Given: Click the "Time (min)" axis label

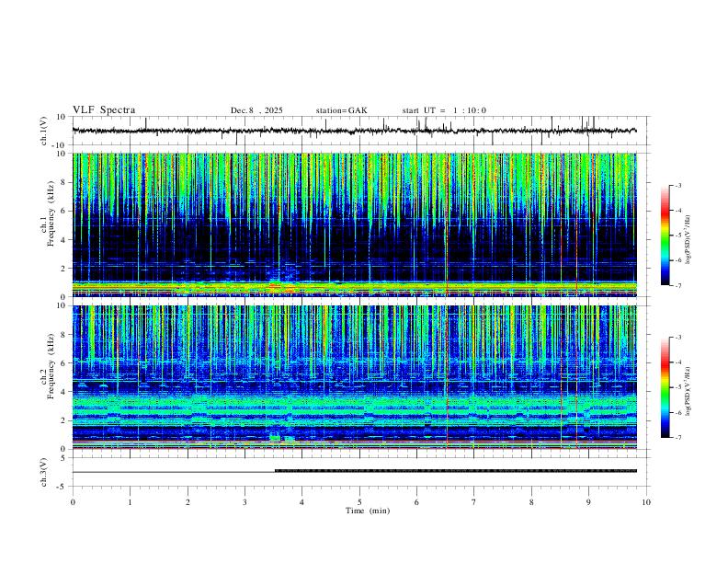Looking at the screenshot, I should pyautogui.click(x=368, y=511).
